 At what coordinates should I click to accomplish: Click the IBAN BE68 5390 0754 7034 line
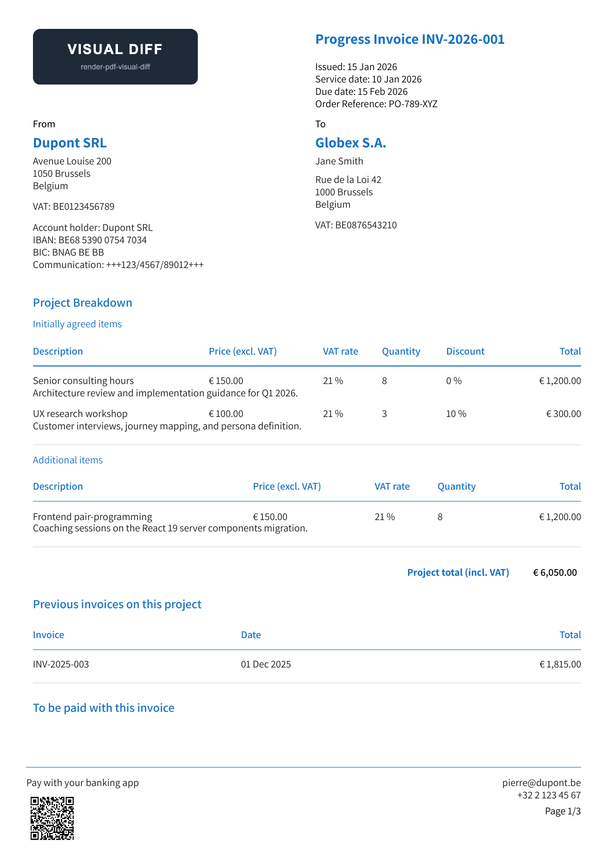click(90, 240)
